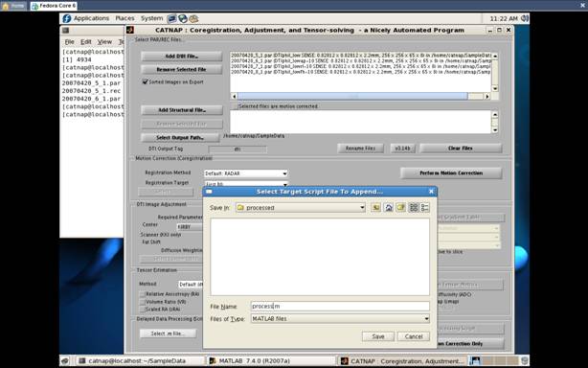Open the System menu
Image resolution: width=588 pixels, height=368 pixels.
151,18
